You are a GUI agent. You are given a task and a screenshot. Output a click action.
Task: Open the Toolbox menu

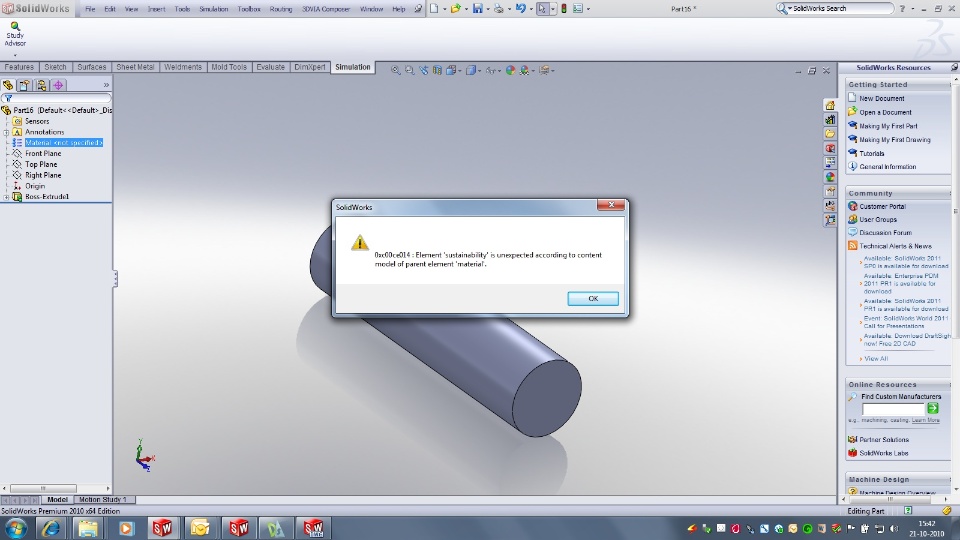click(249, 9)
